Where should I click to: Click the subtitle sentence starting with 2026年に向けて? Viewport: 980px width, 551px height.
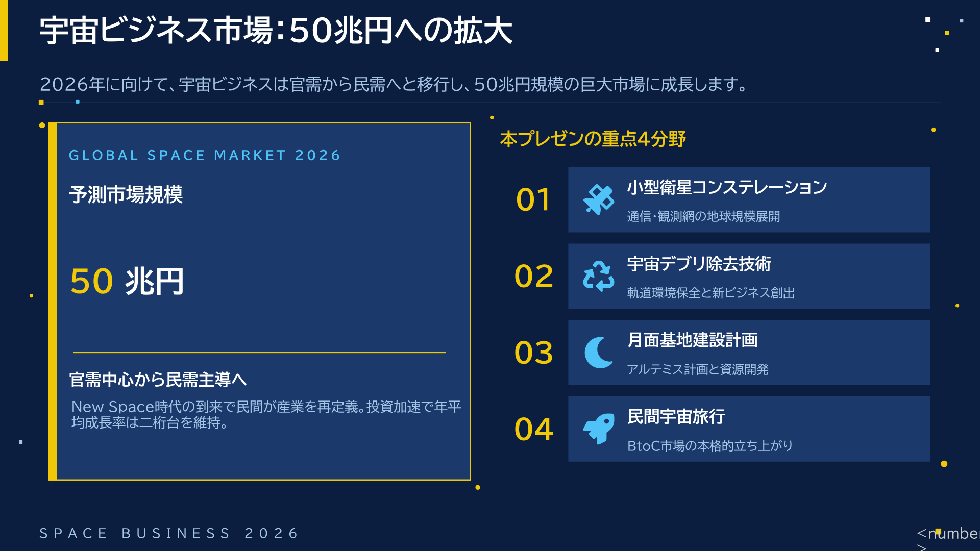(x=393, y=84)
